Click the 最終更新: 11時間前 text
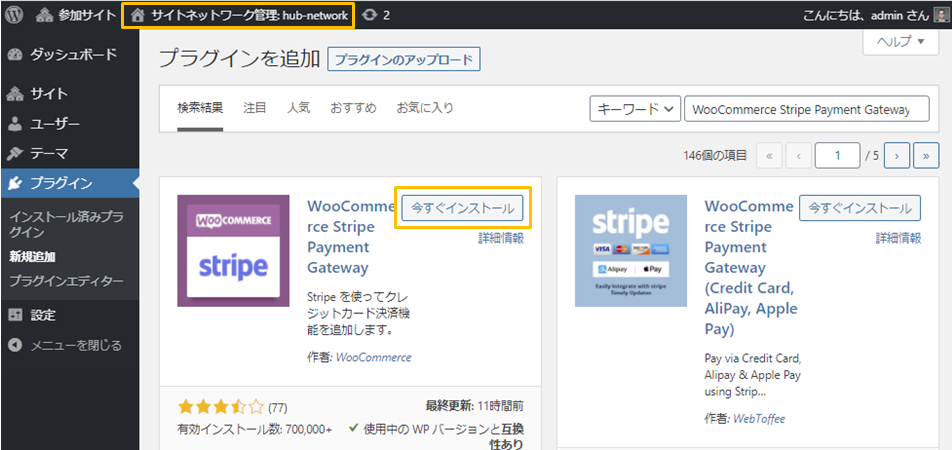Screen dimensions: 952x450 (x=475, y=406)
